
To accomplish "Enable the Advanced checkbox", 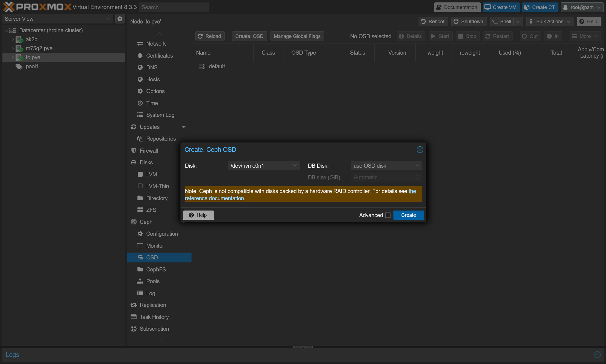I will coord(388,215).
